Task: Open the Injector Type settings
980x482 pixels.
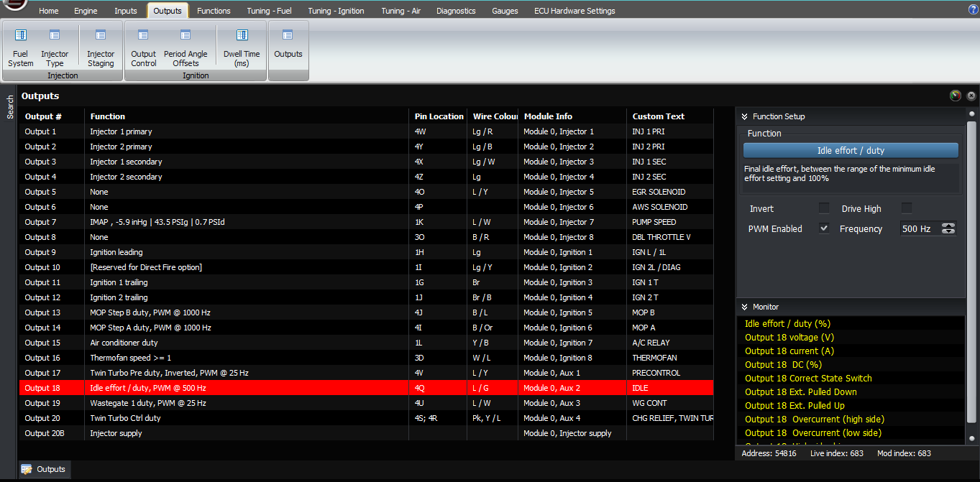Action: [x=55, y=48]
